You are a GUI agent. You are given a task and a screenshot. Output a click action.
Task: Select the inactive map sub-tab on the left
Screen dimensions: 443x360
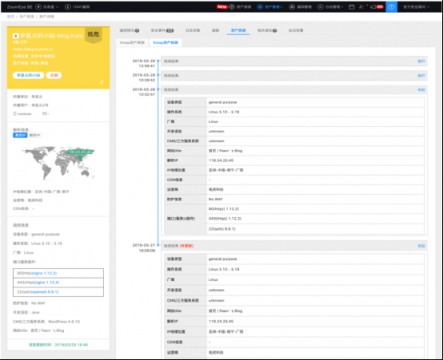coord(132,43)
